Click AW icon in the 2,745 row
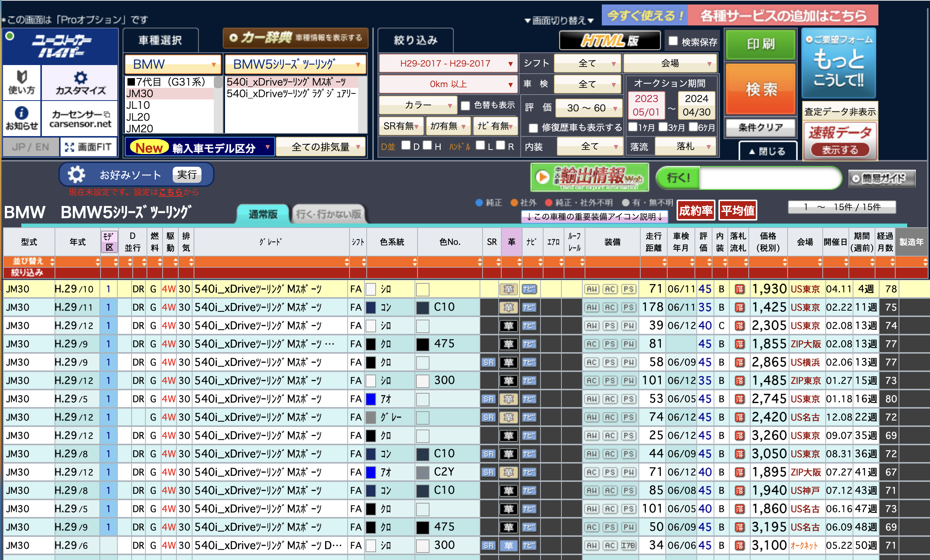 (x=592, y=399)
